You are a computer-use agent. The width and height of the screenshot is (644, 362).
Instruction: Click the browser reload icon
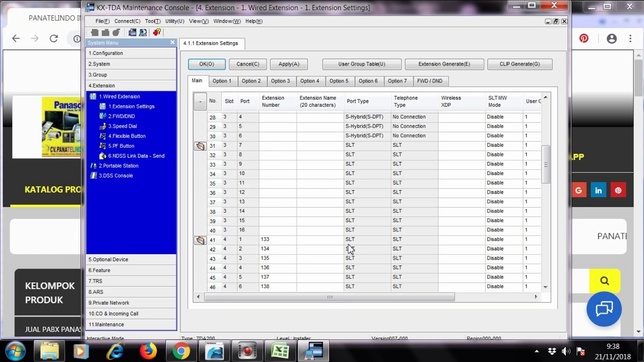(54, 39)
